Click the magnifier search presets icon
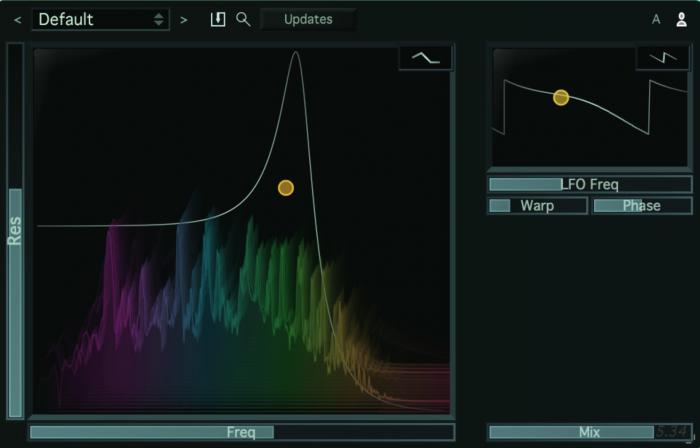Viewport: 700px width, 448px height. tap(243, 19)
